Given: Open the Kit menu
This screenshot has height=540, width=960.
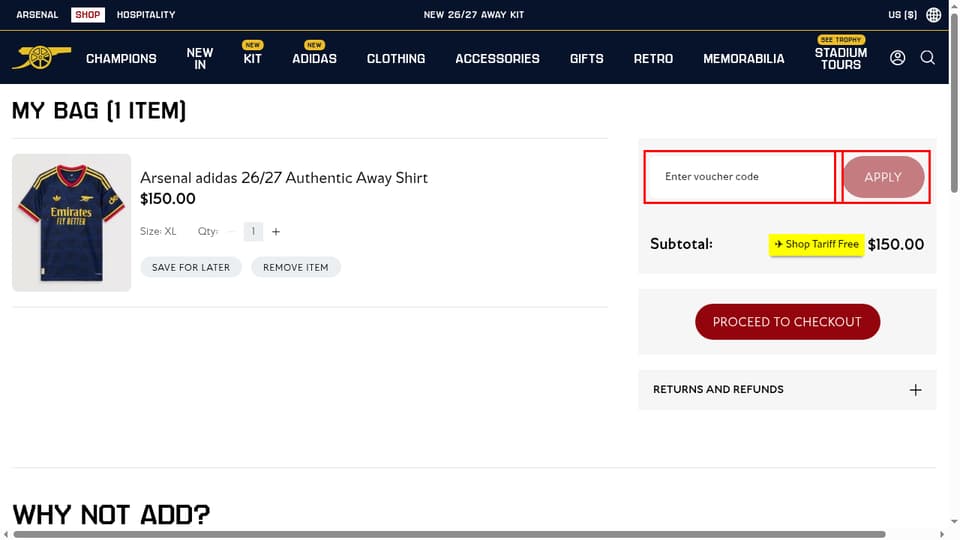Looking at the screenshot, I should tap(252, 59).
